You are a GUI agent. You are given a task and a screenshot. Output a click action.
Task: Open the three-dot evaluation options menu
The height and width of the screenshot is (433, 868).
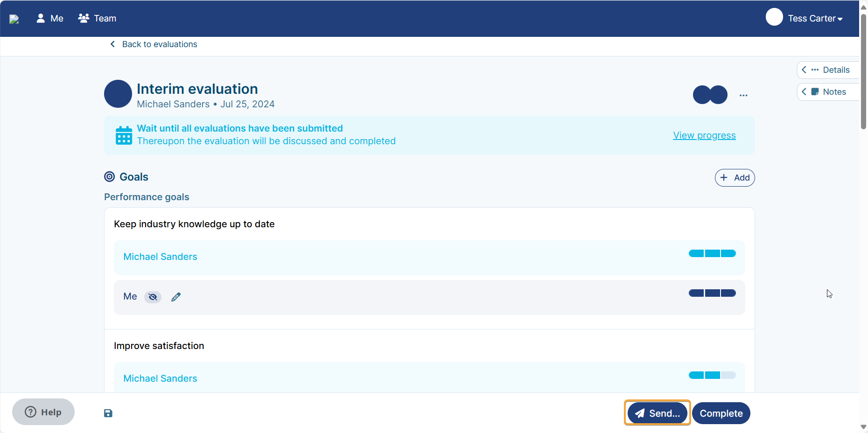click(x=743, y=95)
